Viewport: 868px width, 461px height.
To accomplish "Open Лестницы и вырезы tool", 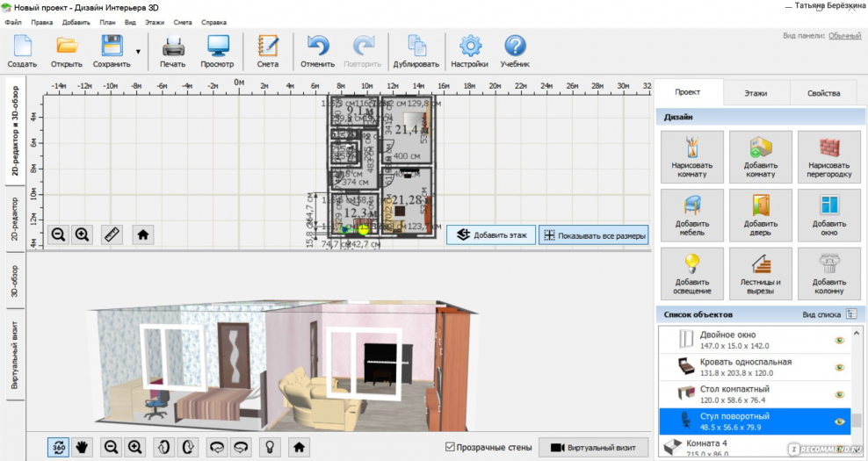I will (x=760, y=272).
